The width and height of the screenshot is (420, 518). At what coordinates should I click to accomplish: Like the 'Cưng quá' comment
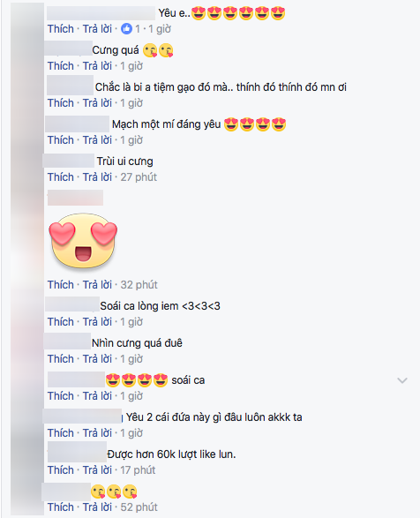tap(61, 65)
